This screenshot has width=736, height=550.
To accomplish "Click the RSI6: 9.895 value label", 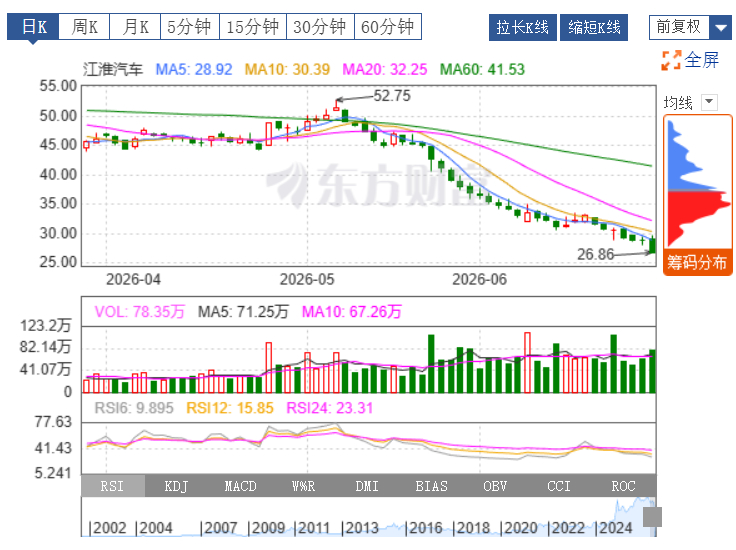I will [134, 408].
